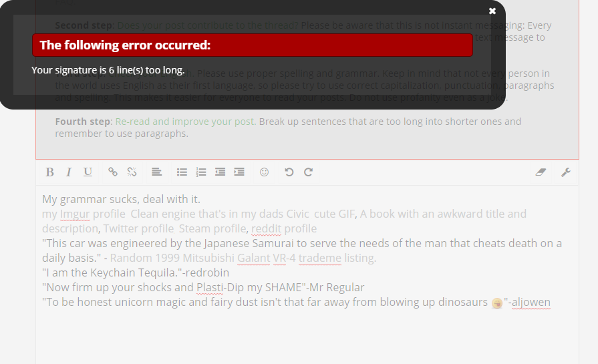Indent the current paragraph

click(x=239, y=172)
